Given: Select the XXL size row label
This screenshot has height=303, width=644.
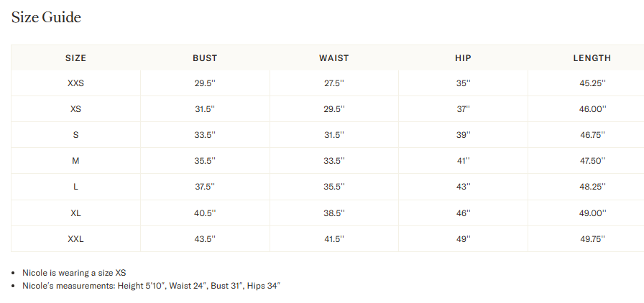Looking at the screenshot, I should (x=75, y=239).
